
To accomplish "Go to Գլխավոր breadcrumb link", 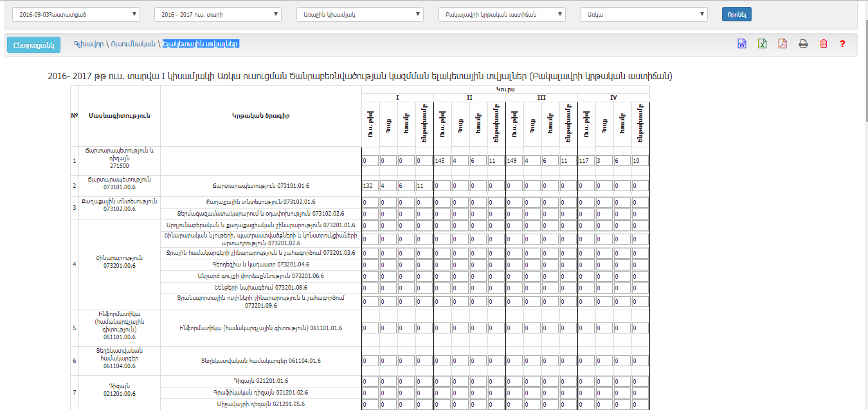I will pos(88,44).
